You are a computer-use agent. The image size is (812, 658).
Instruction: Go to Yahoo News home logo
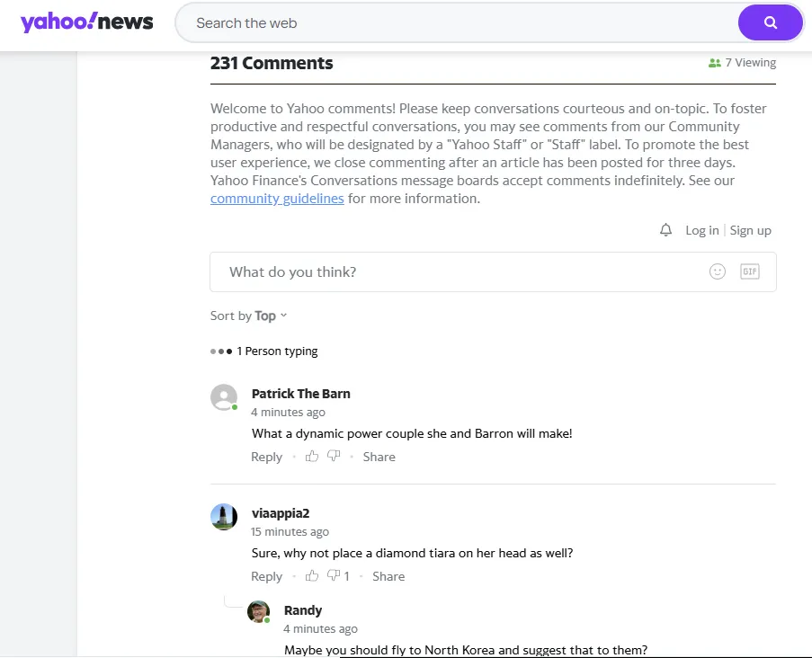pos(87,22)
